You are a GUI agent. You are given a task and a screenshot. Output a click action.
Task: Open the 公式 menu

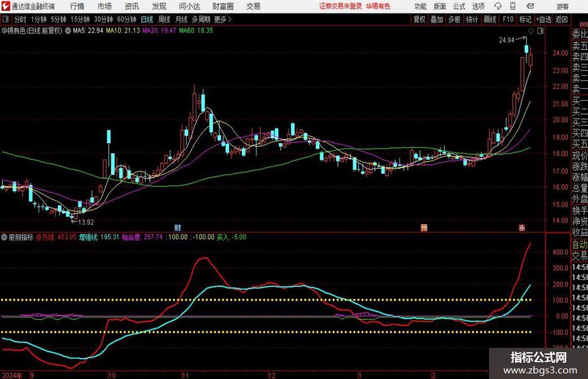(459, 6)
